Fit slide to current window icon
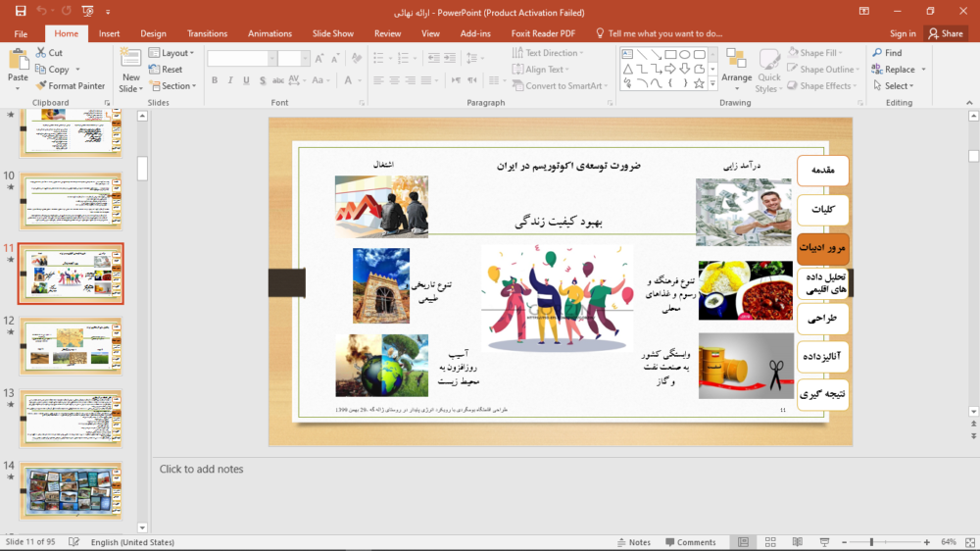980x551 pixels. click(x=968, y=542)
